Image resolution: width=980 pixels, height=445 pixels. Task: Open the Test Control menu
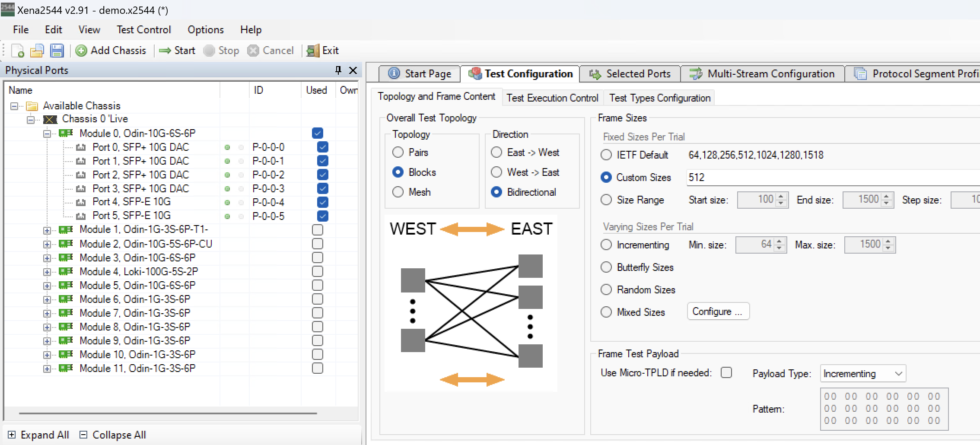(x=144, y=30)
